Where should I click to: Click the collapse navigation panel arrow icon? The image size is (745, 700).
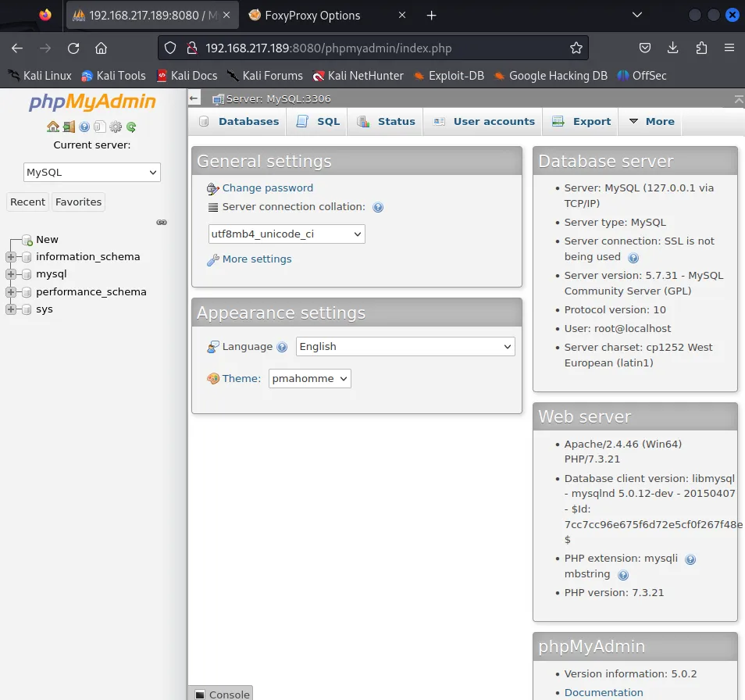coord(194,98)
